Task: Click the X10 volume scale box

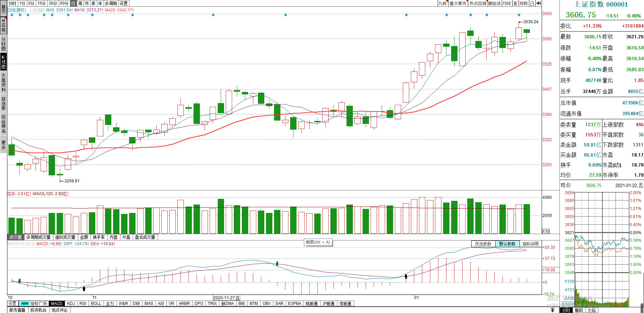Action: tap(546, 231)
